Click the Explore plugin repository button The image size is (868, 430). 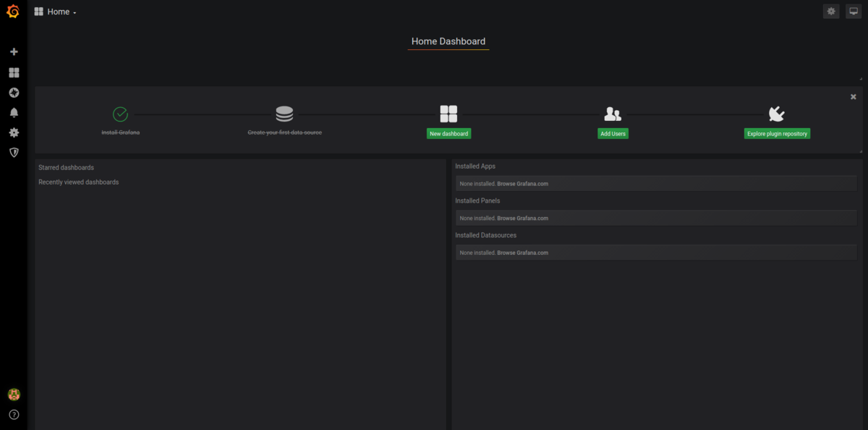click(777, 134)
